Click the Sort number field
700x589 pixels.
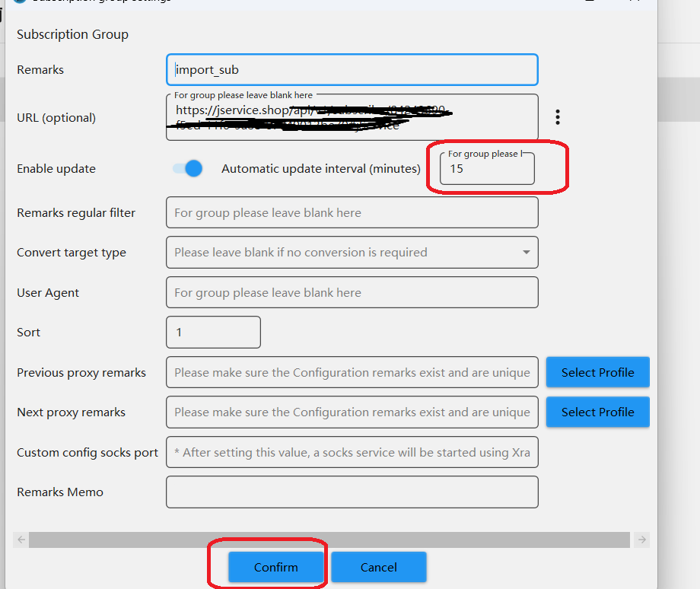213,333
